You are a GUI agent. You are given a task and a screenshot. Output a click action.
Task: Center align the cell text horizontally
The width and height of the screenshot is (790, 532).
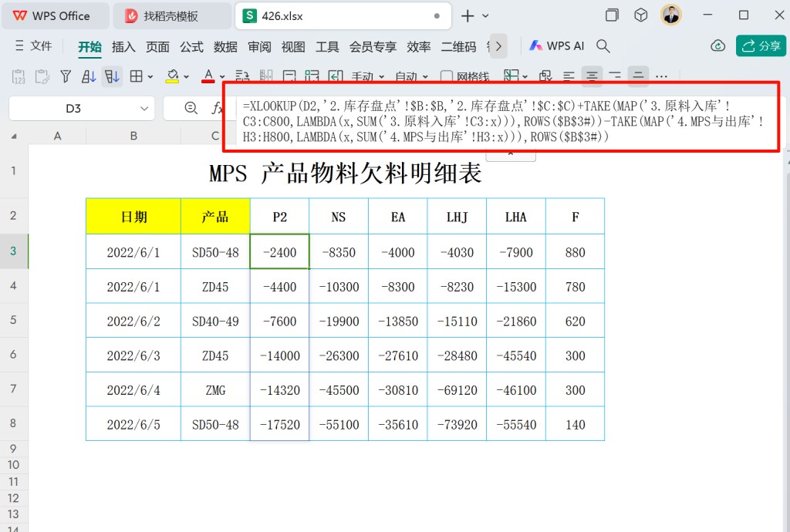[x=592, y=76]
